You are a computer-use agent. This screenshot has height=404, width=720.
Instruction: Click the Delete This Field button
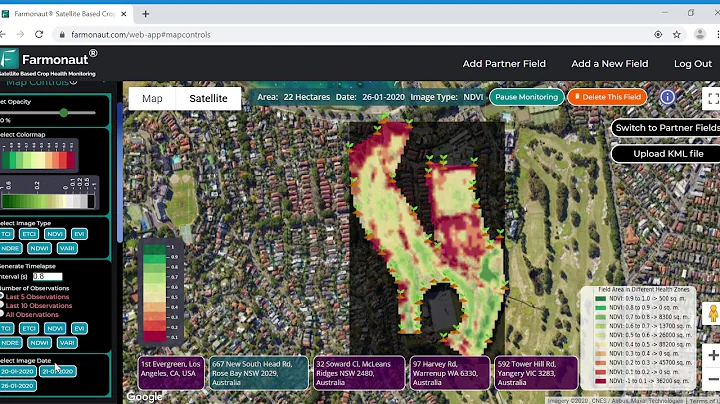coord(608,97)
